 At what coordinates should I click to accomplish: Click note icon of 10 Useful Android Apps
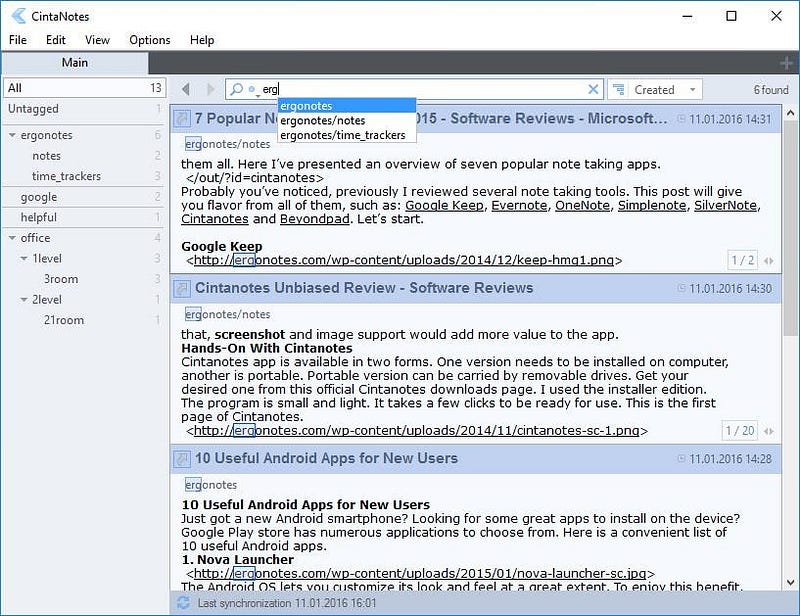tap(181, 459)
